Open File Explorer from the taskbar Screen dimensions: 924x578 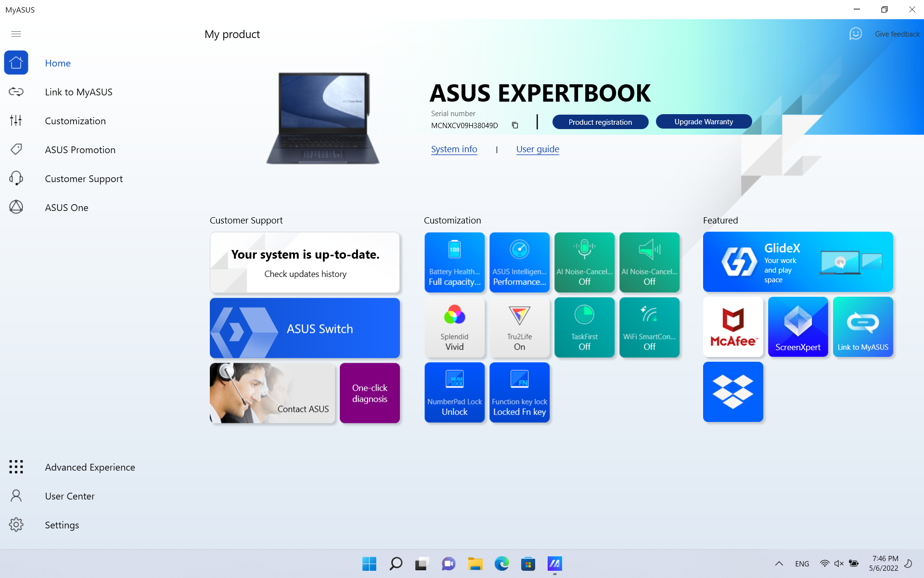click(x=475, y=564)
